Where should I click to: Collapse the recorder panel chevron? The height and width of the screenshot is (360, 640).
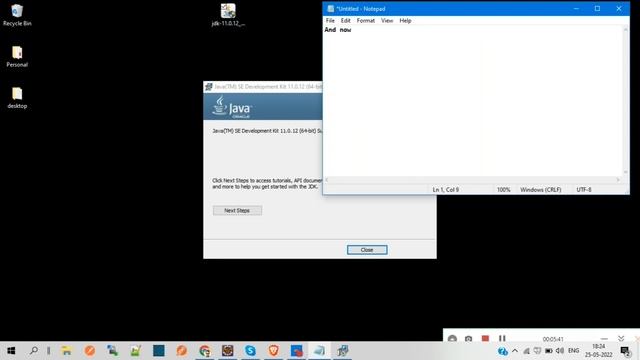pyautogui.click(x=621, y=338)
